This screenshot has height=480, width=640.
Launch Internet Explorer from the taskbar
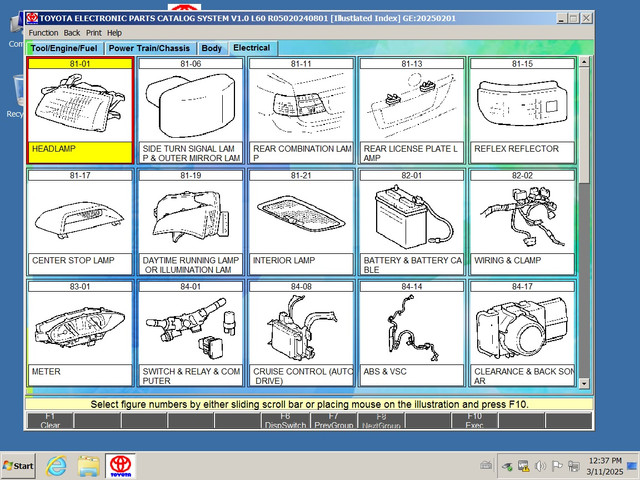click(x=56, y=466)
